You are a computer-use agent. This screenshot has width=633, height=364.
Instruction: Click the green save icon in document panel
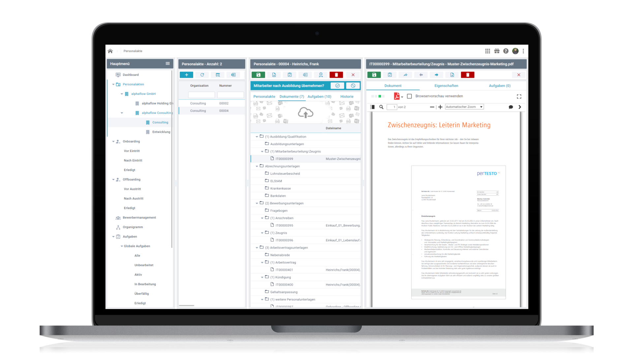(x=374, y=75)
